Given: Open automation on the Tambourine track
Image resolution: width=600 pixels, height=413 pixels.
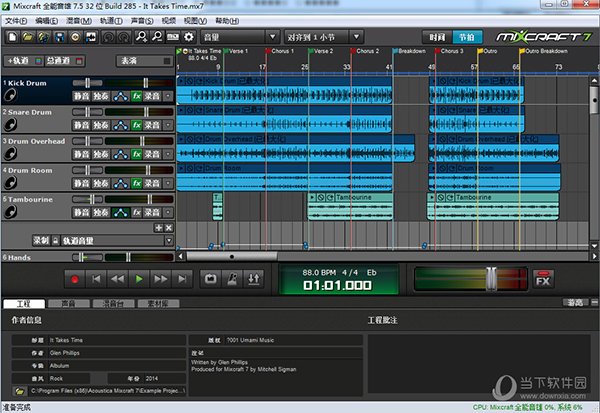Looking at the screenshot, I should click(121, 212).
